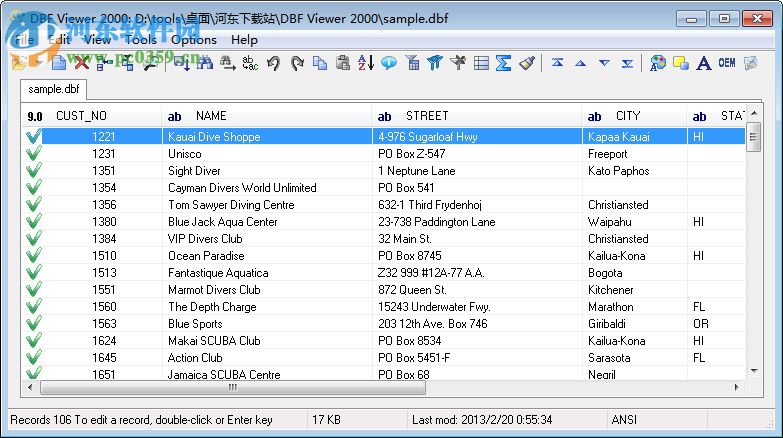Click the CITY column header
783x438 pixels.
click(634, 116)
